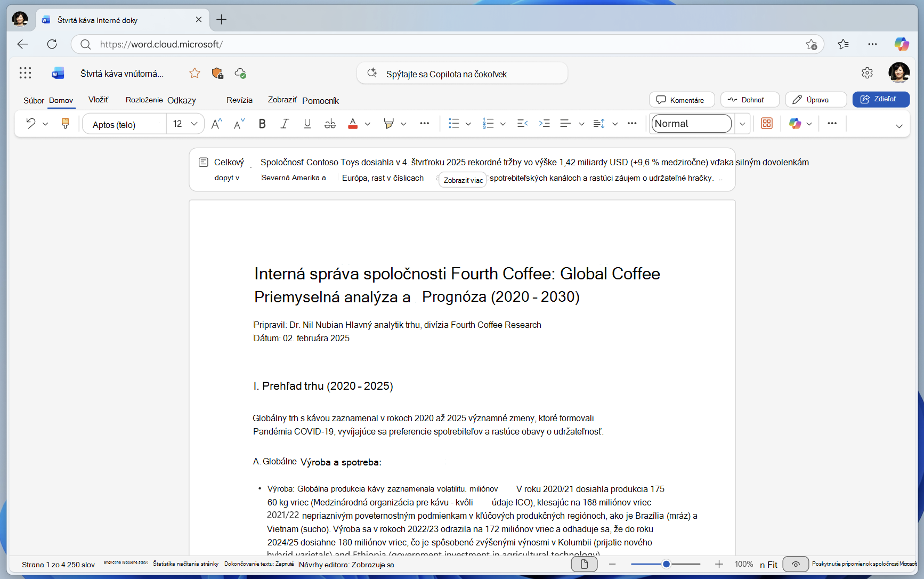Toggle strikethrough formatting
Viewport: 924px width, 579px height.
coord(330,124)
